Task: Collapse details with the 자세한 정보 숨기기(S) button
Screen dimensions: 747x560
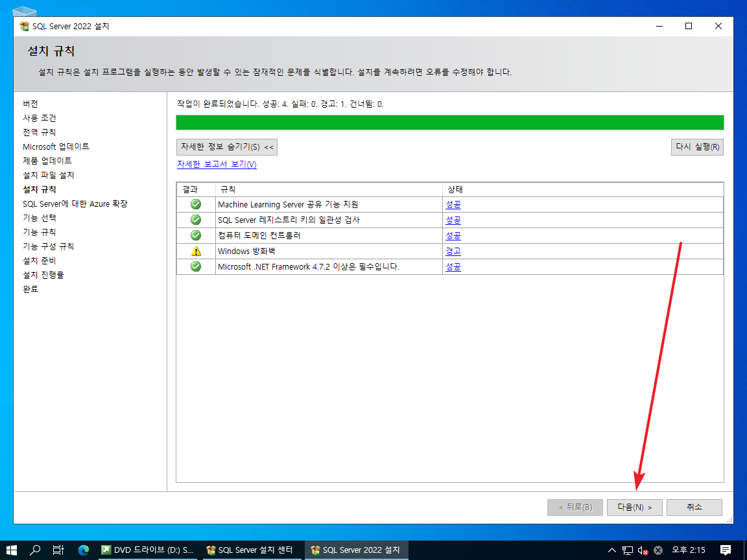Action: [227, 146]
